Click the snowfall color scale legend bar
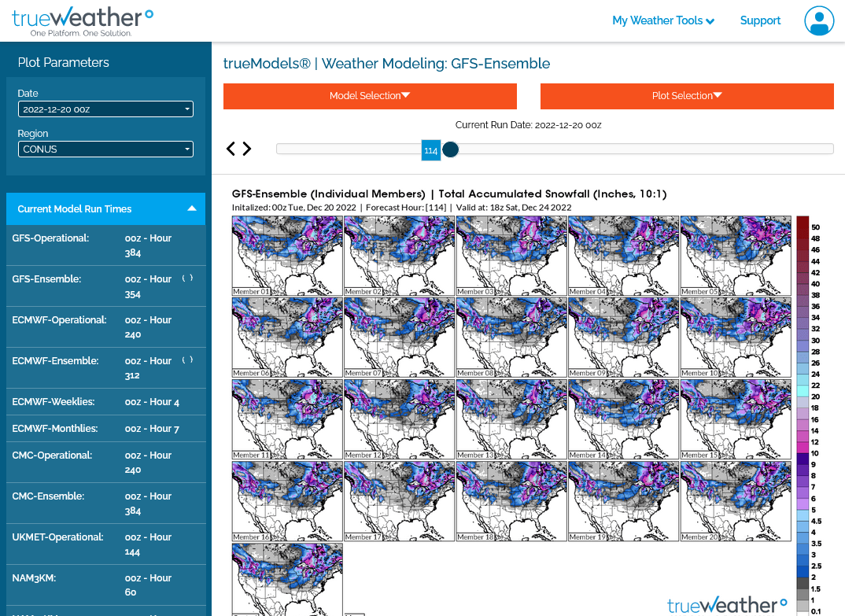This screenshot has height=616, width=845. [803, 415]
